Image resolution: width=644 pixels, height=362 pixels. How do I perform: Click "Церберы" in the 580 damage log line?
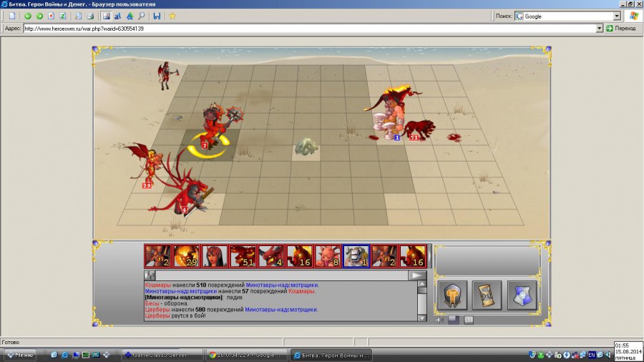click(x=157, y=310)
